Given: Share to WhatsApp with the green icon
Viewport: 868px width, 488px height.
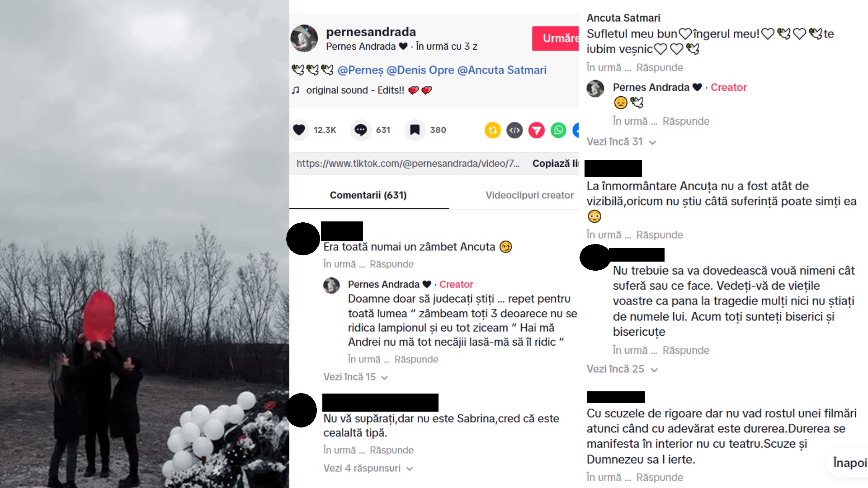Looking at the screenshot, I should (x=558, y=130).
